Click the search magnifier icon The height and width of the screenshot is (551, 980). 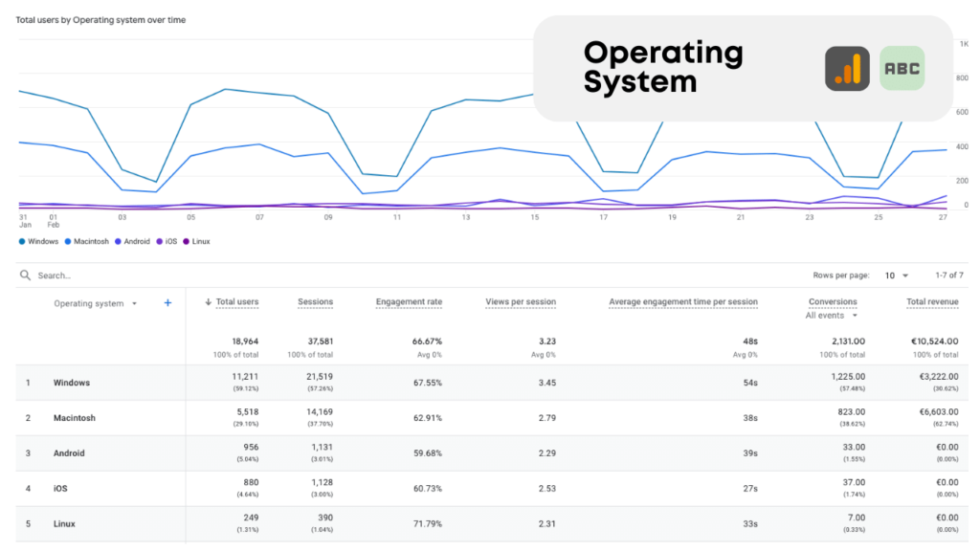(x=26, y=275)
